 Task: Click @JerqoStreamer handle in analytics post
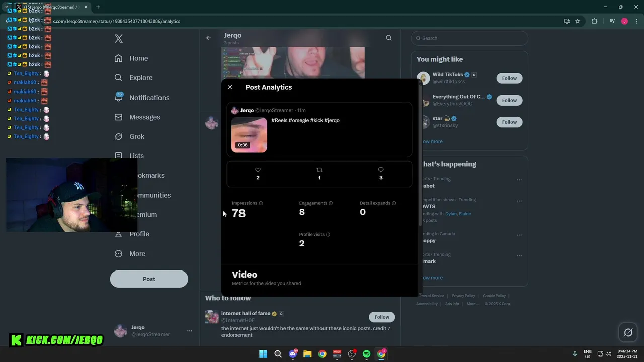click(x=274, y=110)
